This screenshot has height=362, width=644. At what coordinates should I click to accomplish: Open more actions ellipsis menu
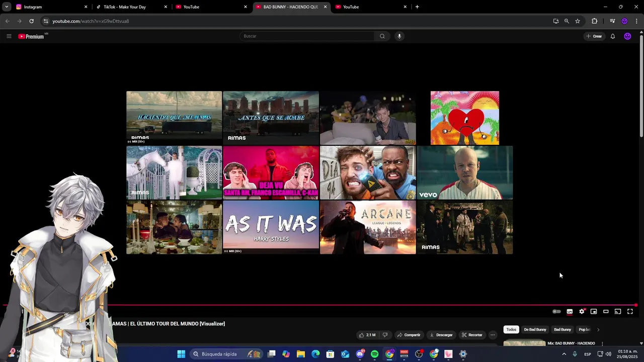click(493, 335)
